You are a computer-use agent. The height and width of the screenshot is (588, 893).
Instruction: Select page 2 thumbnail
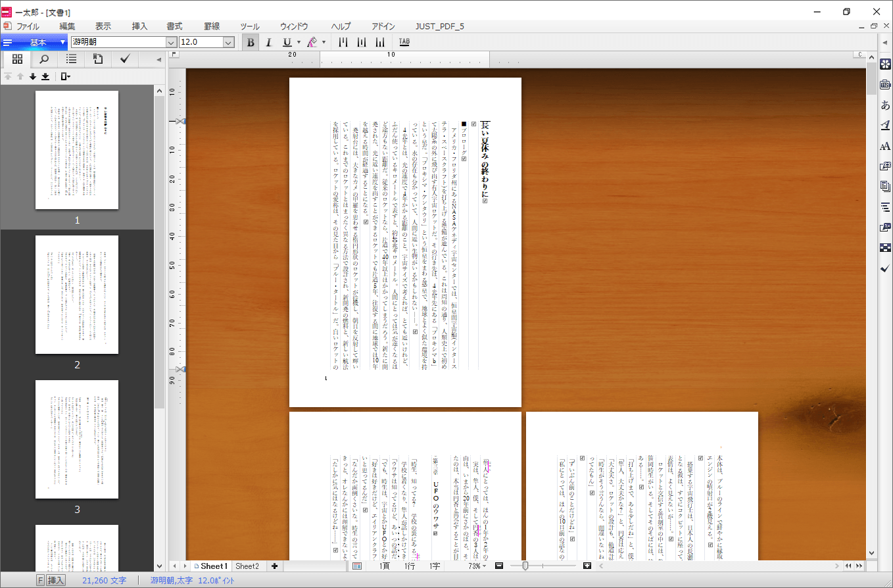77,295
